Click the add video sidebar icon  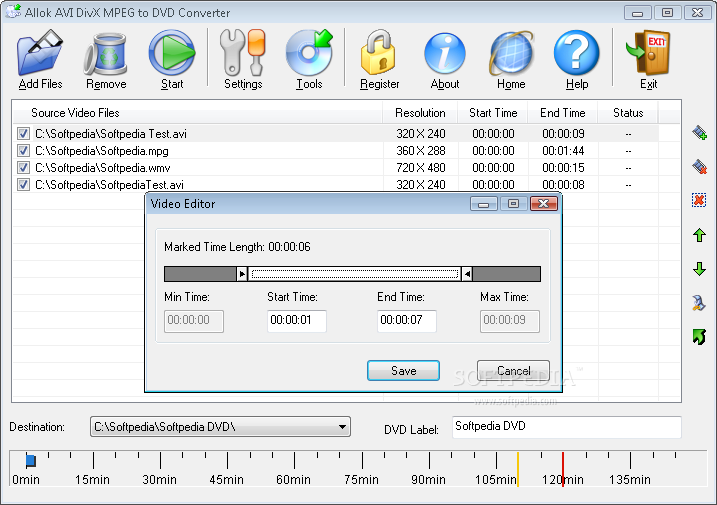[699, 133]
